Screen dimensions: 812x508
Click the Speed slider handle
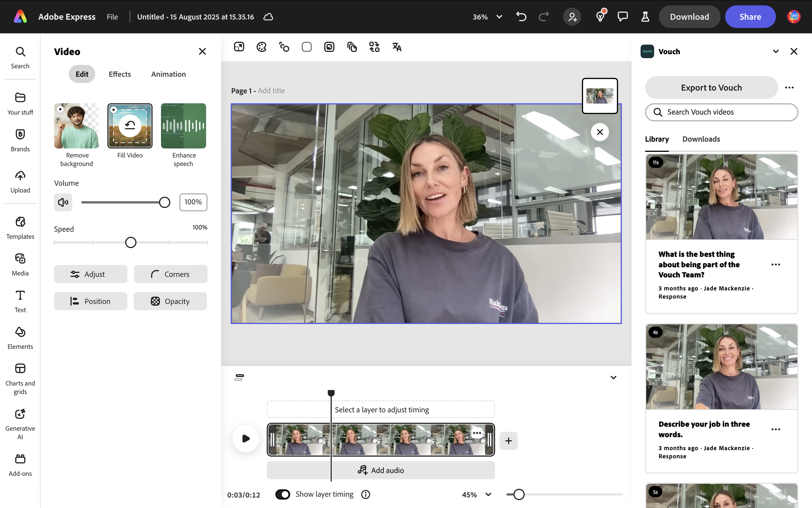tap(131, 243)
